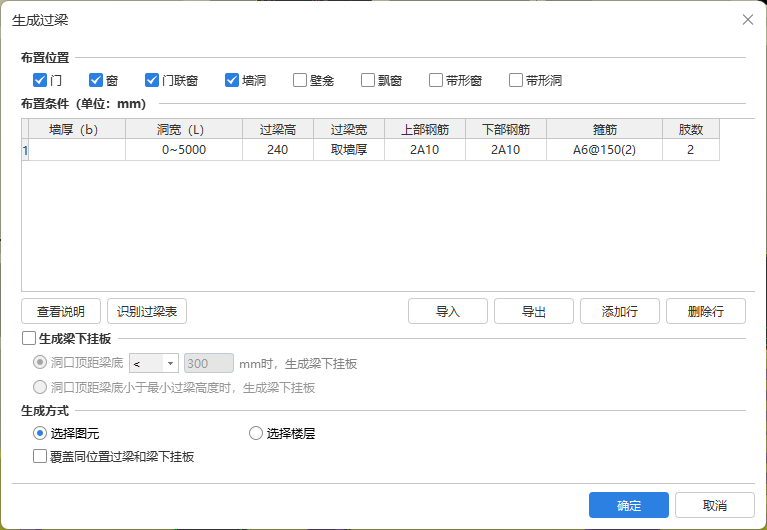The height and width of the screenshot is (530, 767).
Task: Click the 240 过梁高 cell
Action: (278, 150)
